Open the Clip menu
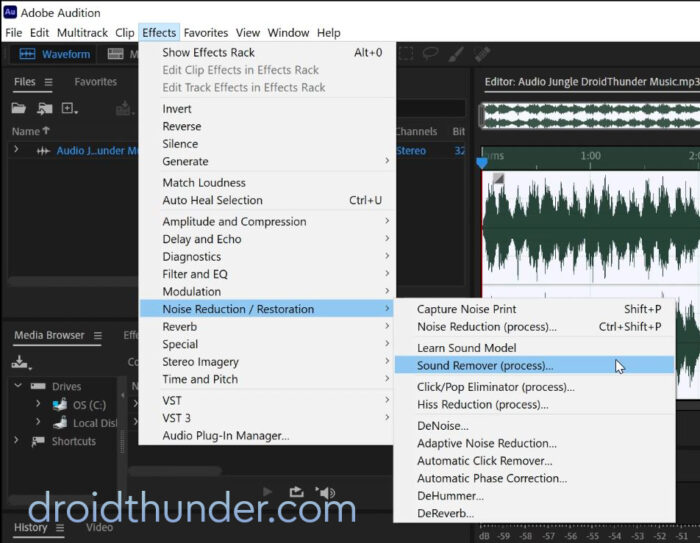Image resolution: width=700 pixels, height=543 pixels. tap(125, 33)
